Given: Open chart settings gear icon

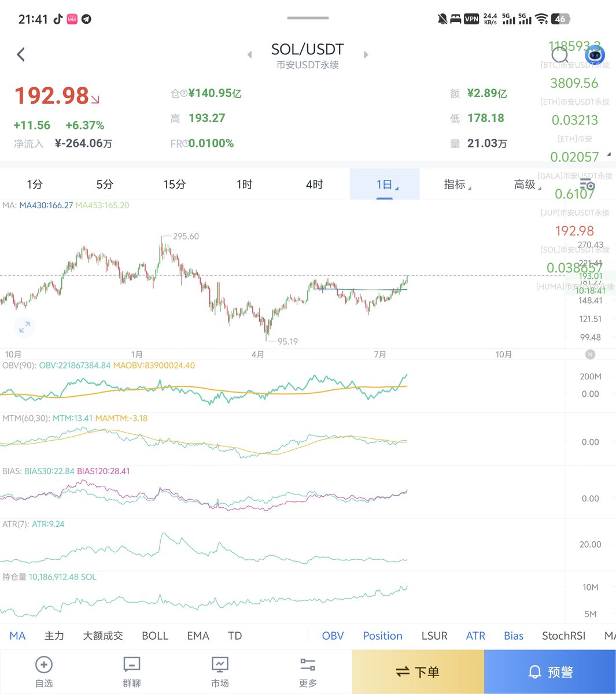Looking at the screenshot, I should 587,185.
